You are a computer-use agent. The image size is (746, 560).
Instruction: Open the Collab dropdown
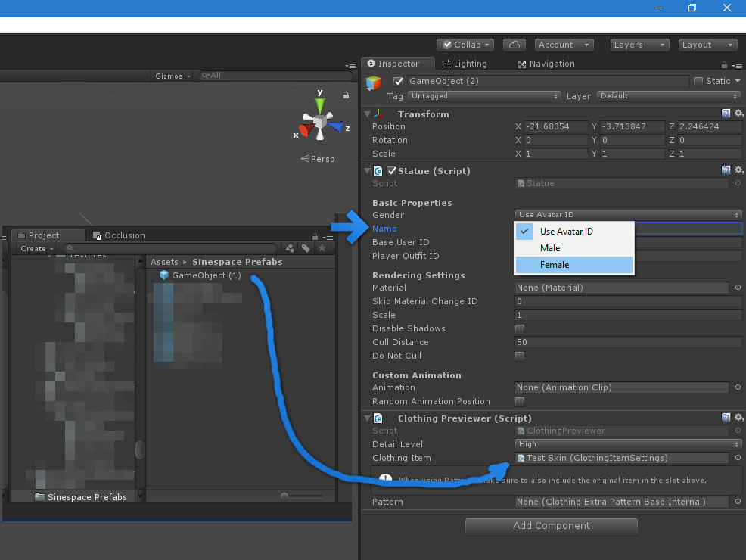pyautogui.click(x=465, y=45)
